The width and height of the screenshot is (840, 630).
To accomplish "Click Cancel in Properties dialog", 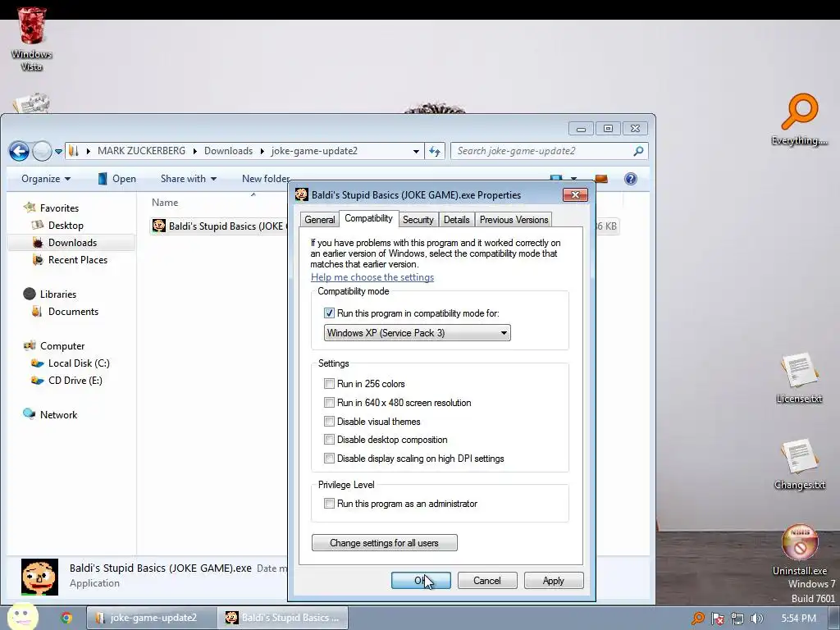I will pos(487,581).
